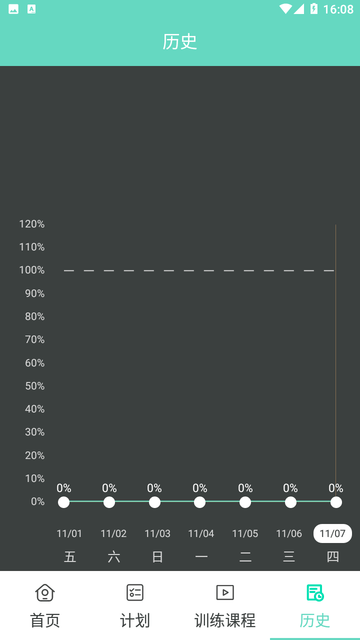Tap the keyboard notification icon
This screenshot has width=360, height=640.
(31, 9)
